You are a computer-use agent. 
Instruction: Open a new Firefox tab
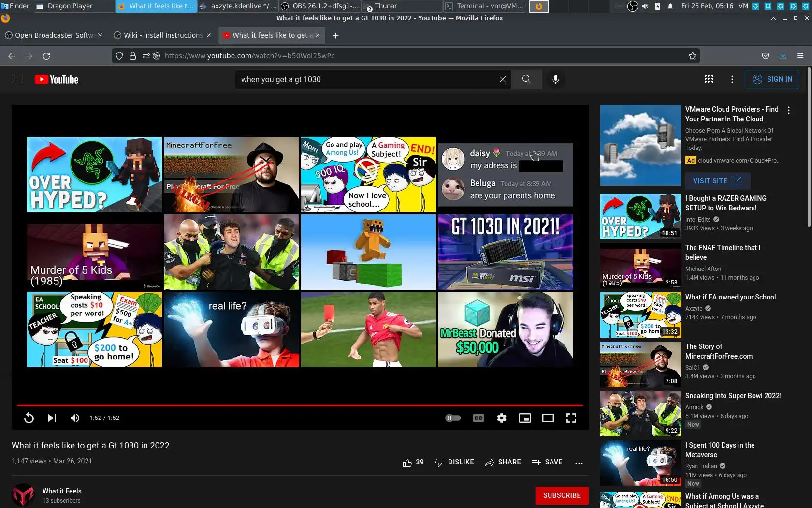click(336, 35)
